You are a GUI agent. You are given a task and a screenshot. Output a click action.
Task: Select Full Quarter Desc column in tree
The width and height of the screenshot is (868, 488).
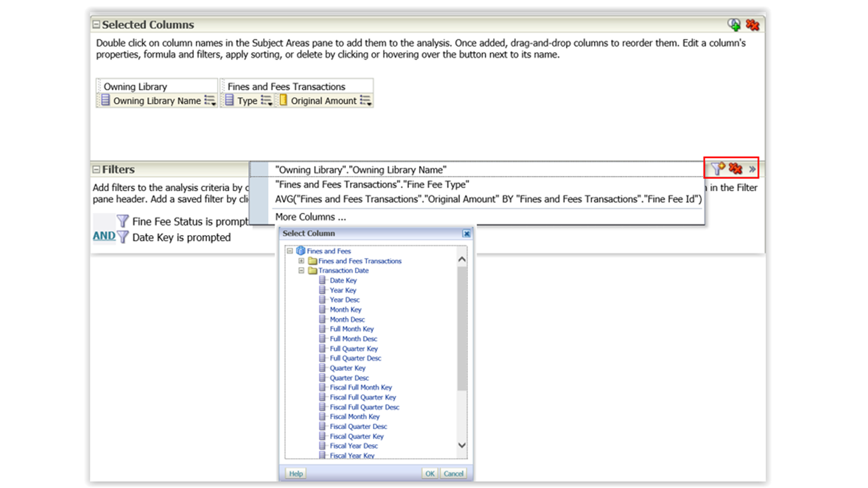[355, 359]
